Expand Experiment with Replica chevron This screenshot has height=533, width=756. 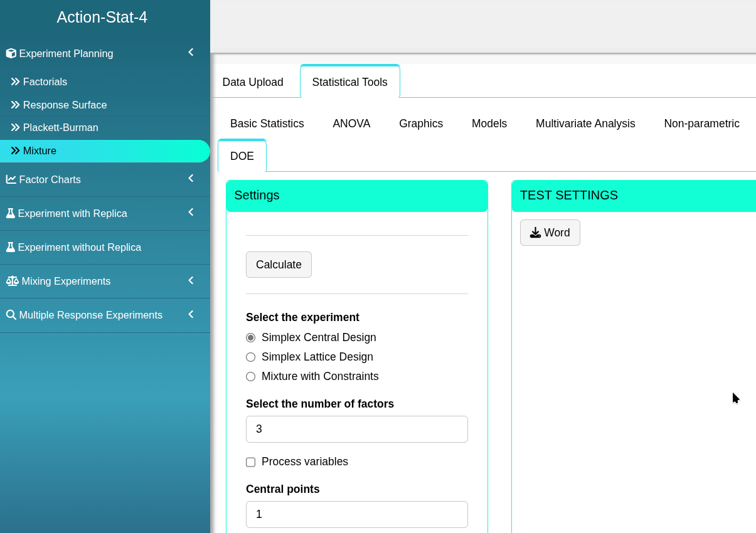click(191, 213)
